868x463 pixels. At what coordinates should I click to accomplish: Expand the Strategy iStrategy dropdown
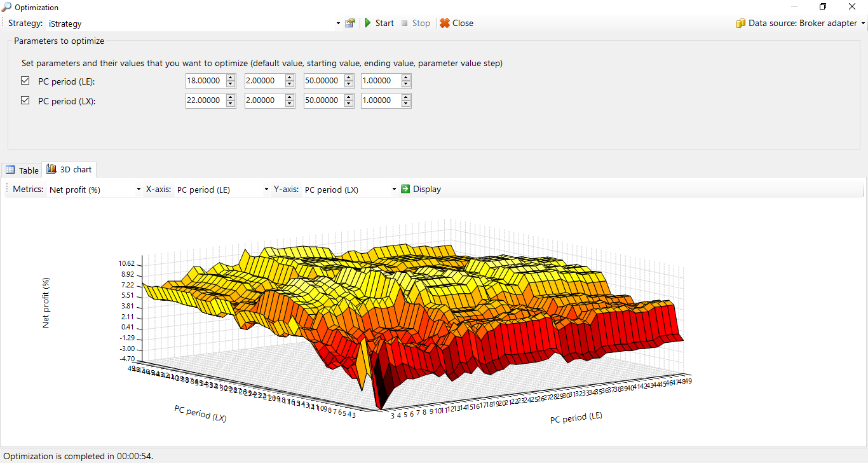coord(338,24)
